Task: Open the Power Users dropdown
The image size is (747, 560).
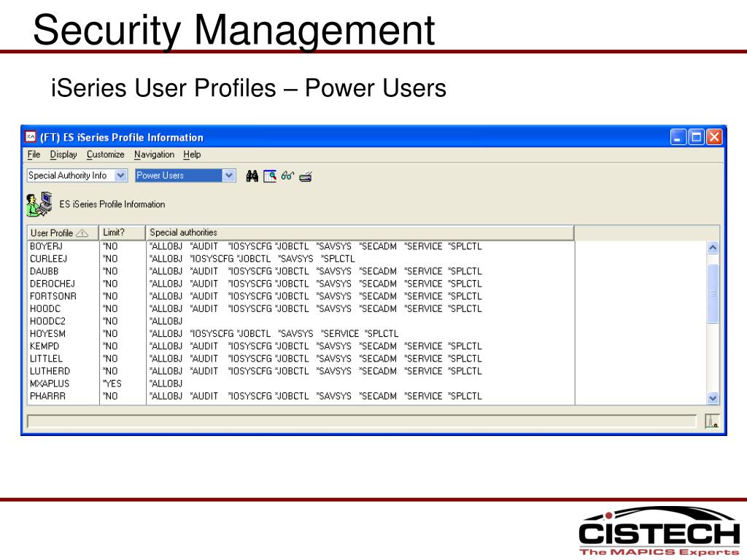Action: click(228, 175)
